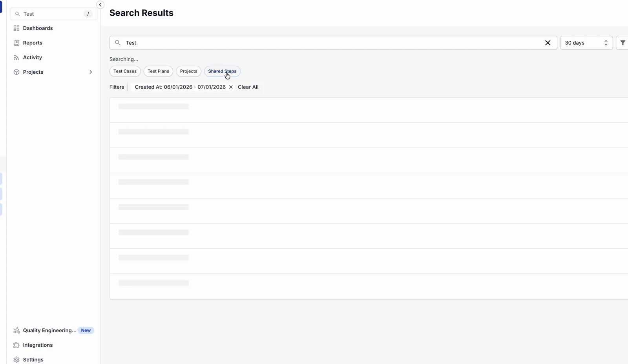Click the Reports document icon

click(x=16, y=43)
